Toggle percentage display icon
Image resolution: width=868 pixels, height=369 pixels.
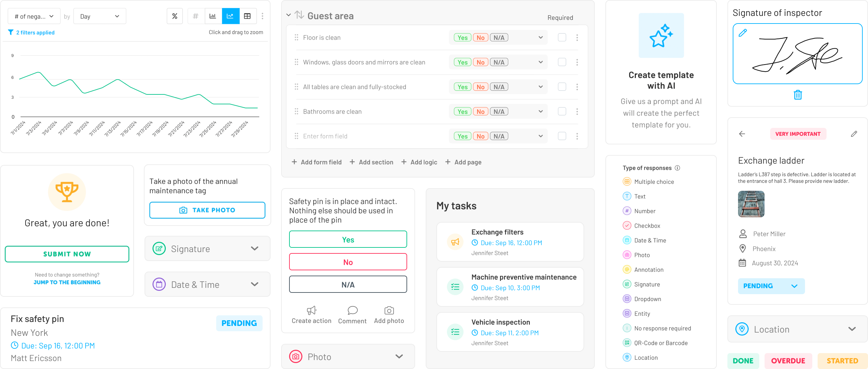[x=174, y=16]
